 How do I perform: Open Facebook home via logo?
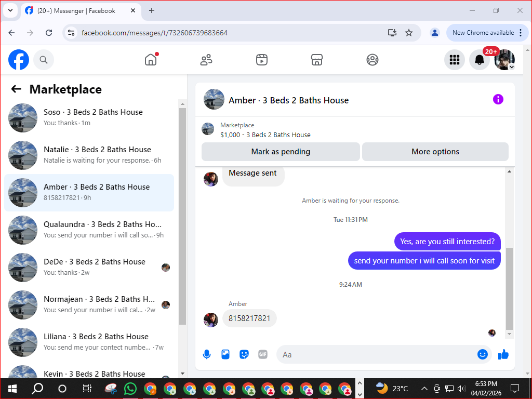(19, 60)
